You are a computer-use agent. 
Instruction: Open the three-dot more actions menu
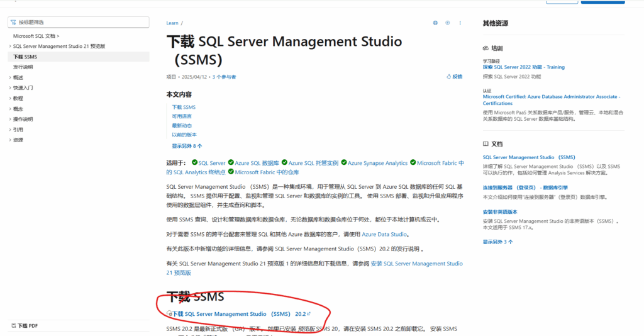coord(460,23)
